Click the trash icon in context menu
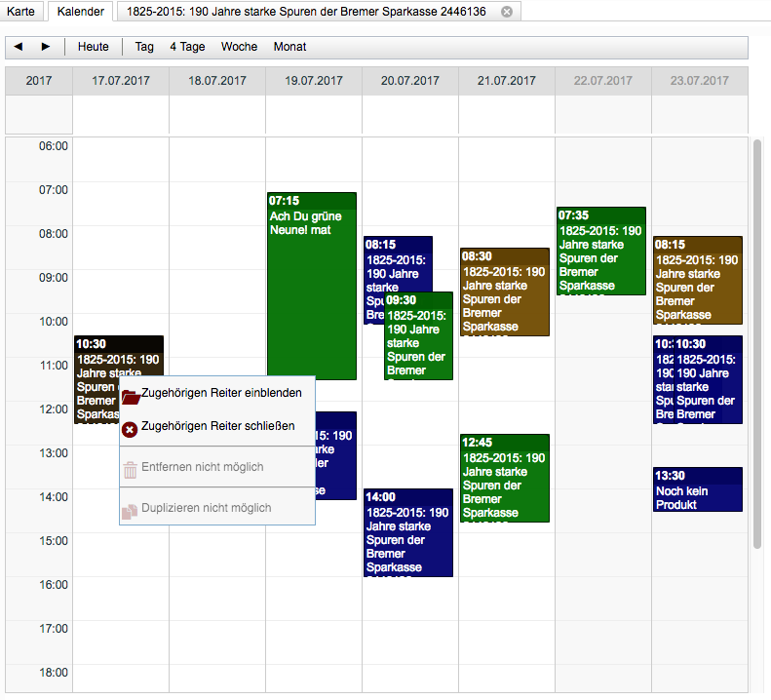This screenshot has height=700, width=771. pos(130,469)
